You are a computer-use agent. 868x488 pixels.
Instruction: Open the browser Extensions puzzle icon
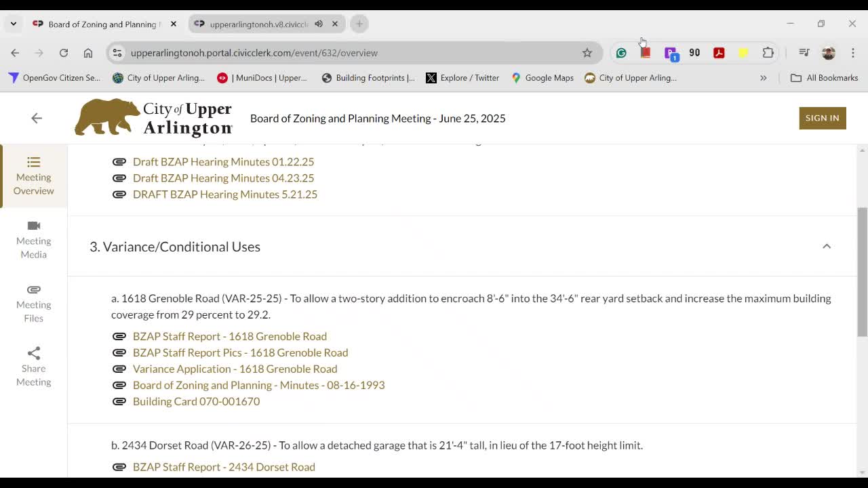(768, 53)
